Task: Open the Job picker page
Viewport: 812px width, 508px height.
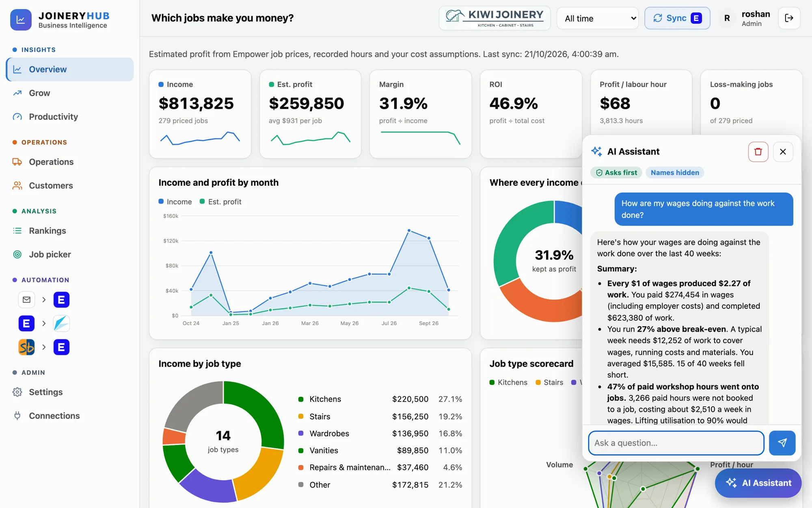Action: [70, 254]
